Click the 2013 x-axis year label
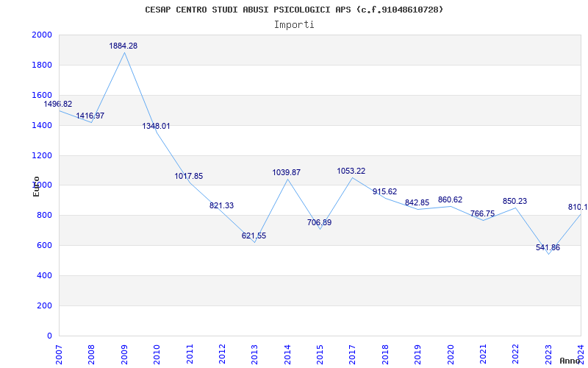588x368 pixels. 254,354
